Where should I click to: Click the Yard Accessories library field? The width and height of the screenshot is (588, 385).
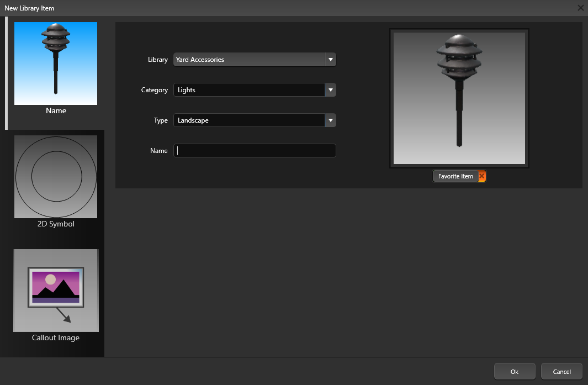(x=248, y=60)
